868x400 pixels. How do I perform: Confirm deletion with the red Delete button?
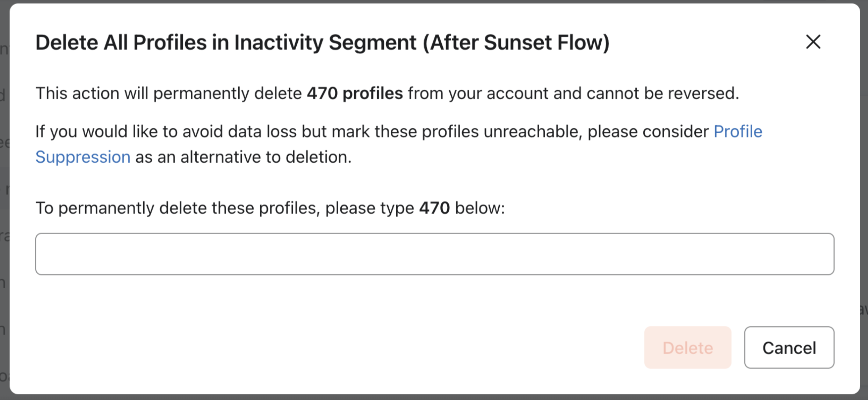pos(687,347)
